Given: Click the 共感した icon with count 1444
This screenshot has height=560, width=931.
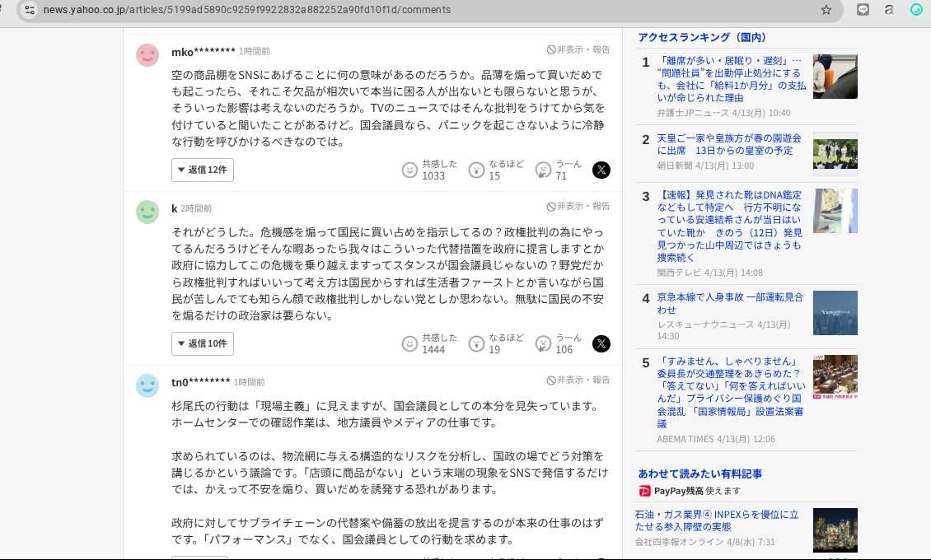Looking at the screenshot, I should coord(409,344).
